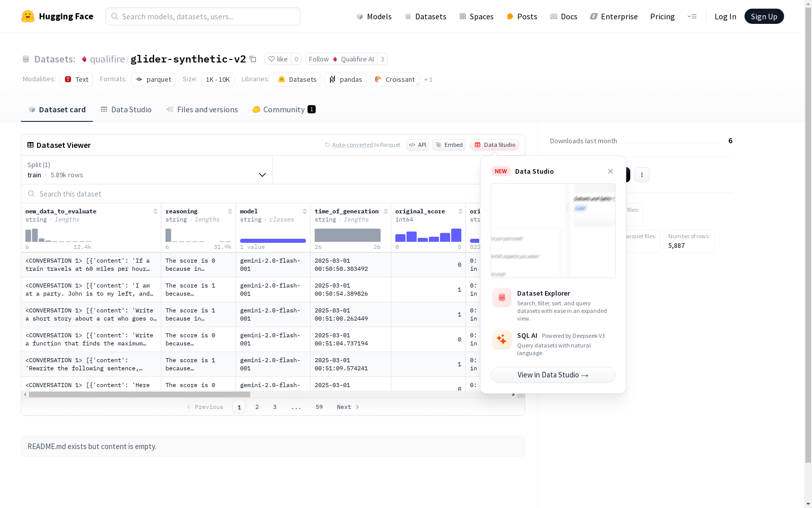This screenshot has height=508, width=812.
Task: Click the Data Studio preview thumbnail
Action: (x=553, y=231)
